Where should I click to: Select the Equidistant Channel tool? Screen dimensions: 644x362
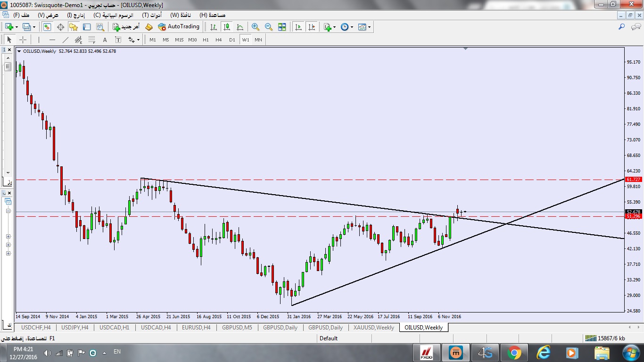tap(78, 40)
